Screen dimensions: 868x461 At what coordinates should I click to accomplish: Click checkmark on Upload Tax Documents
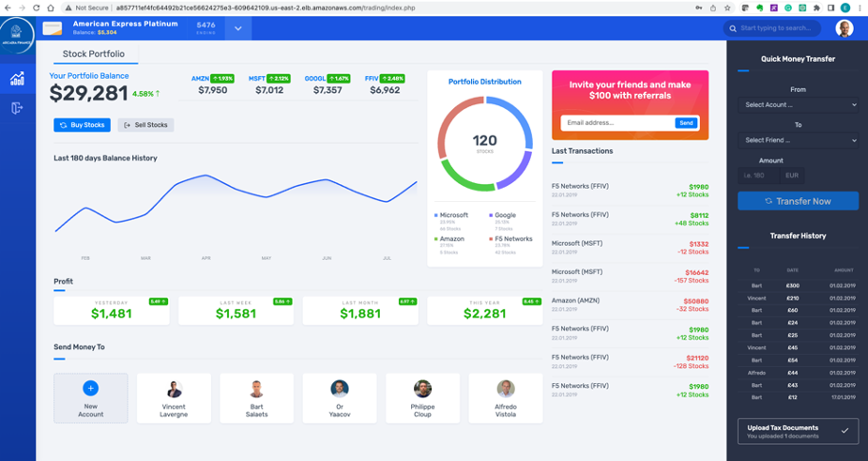(845, 431)
